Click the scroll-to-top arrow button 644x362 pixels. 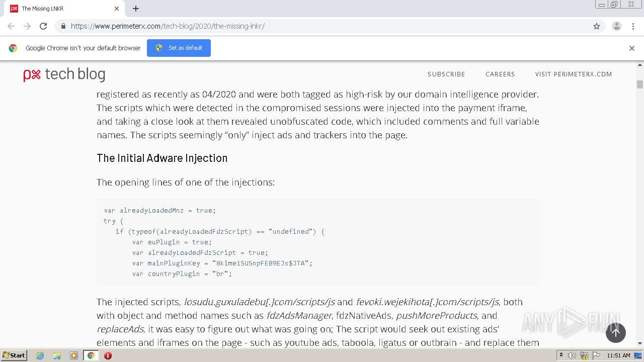pyautogui.click(x=615, y=333)
